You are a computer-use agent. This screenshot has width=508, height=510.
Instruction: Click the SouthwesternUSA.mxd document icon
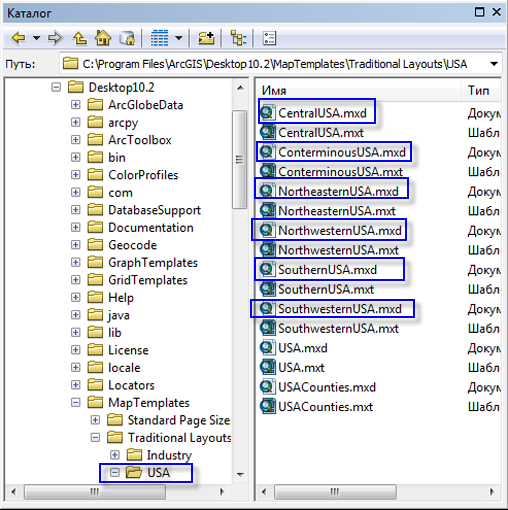coord(268,309)
